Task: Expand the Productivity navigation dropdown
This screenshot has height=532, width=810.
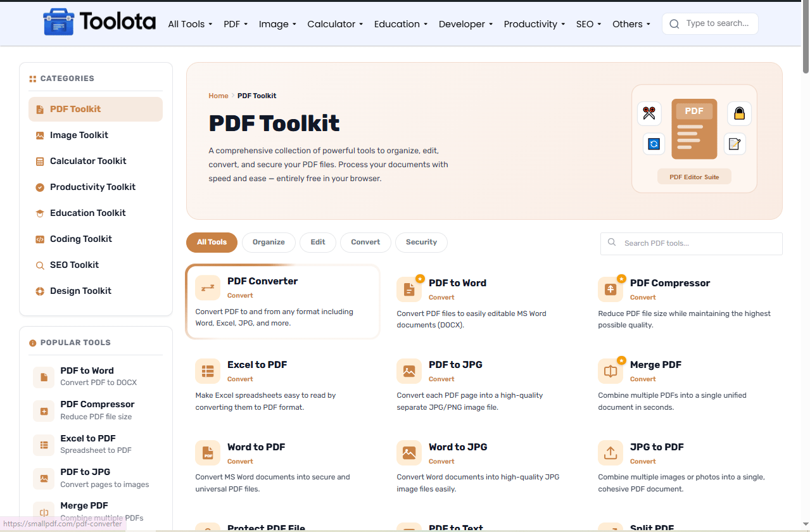Action: tap(535, 24)
